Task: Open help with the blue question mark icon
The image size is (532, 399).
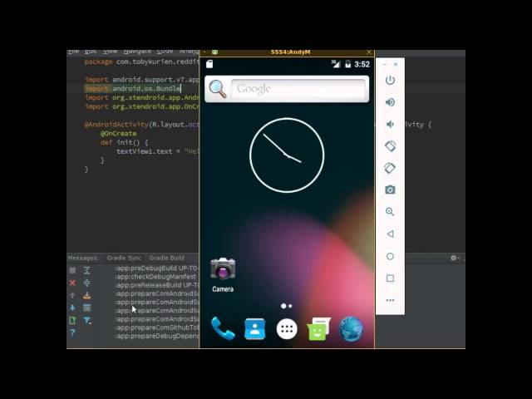Action: [x=72, y=332]
